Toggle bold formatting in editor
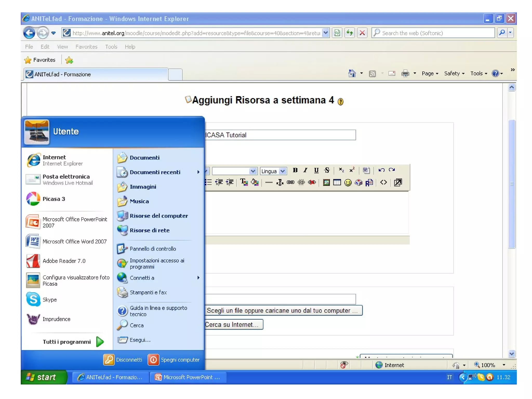The width and height of the screenshot is (532, 399). pos(295,170)
